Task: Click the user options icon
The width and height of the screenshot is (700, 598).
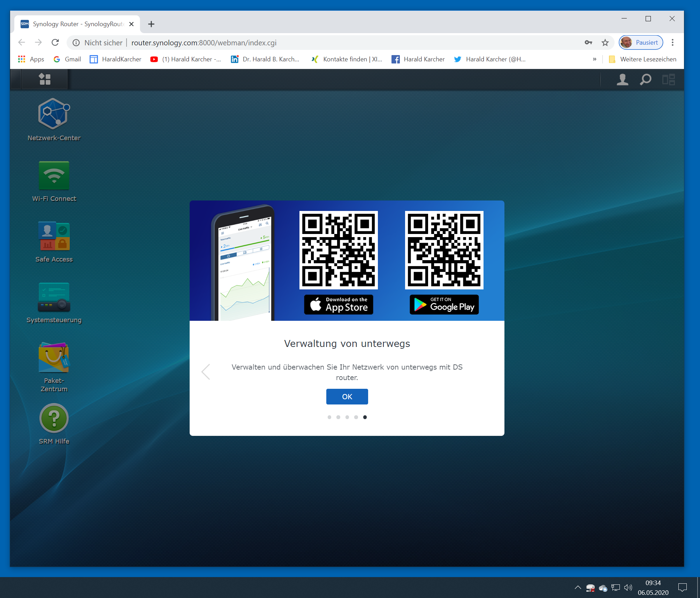Action: pos(622,80)
